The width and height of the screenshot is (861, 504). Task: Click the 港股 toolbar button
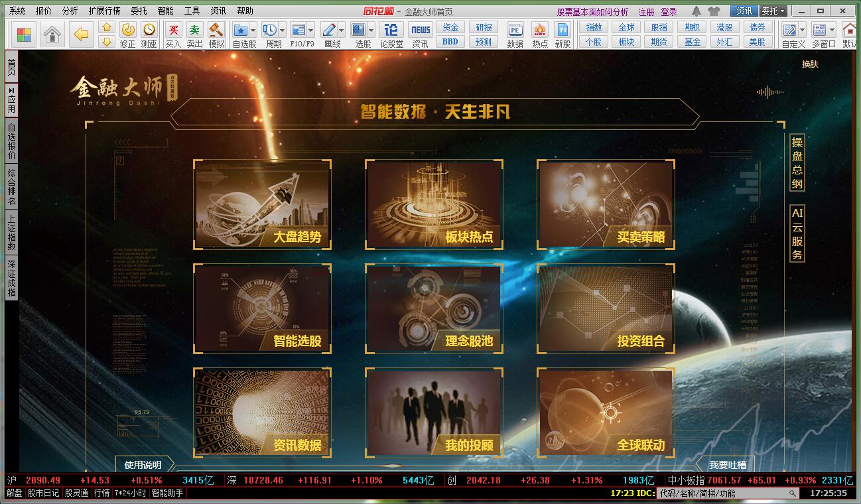(x=724, y=27)
